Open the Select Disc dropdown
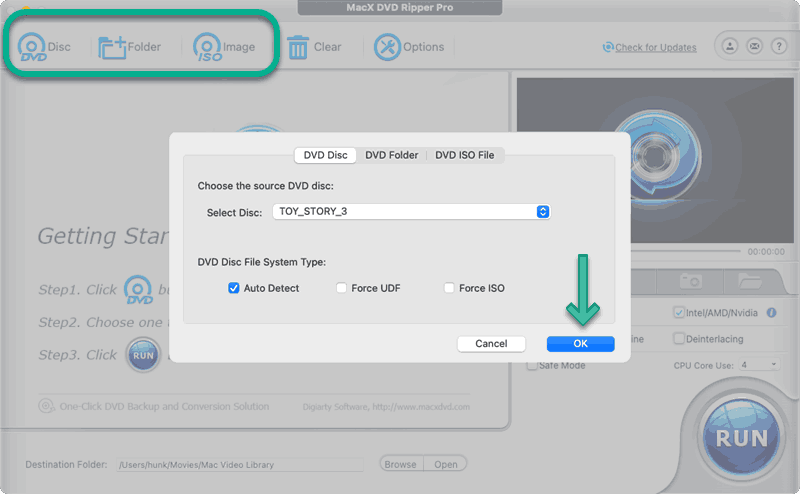The height and width of the screenshot is (494, 800). 411,211
